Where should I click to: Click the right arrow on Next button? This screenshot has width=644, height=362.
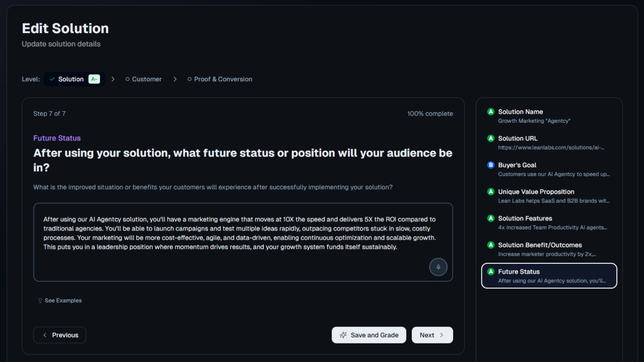(442, 335)
